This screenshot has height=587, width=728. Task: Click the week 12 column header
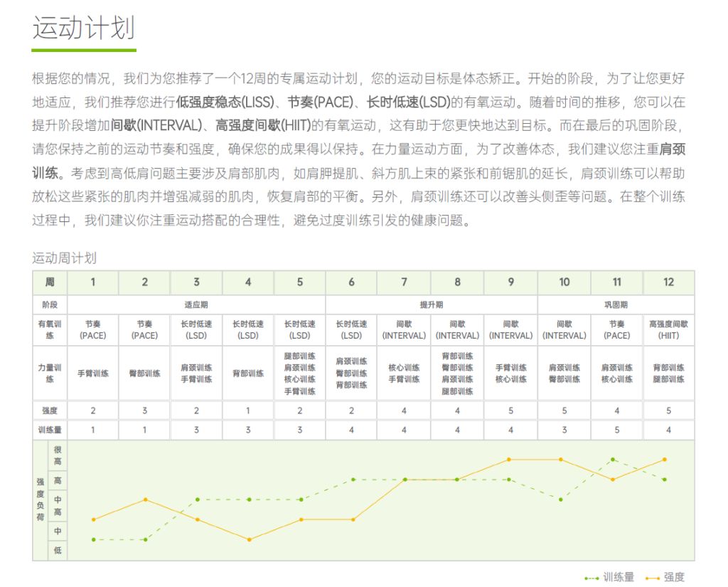pos(668,282)
